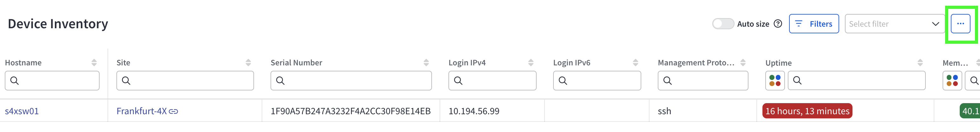Click the Hostname search input field
This screenshot has width=980, height=132.
pos(57,80)
